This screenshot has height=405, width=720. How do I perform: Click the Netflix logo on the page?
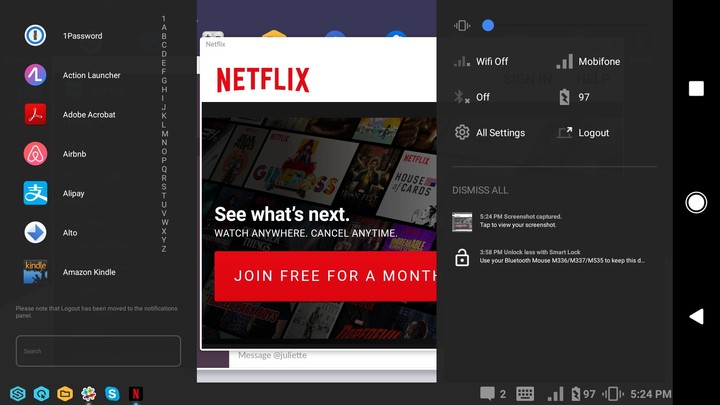point(263,80)
